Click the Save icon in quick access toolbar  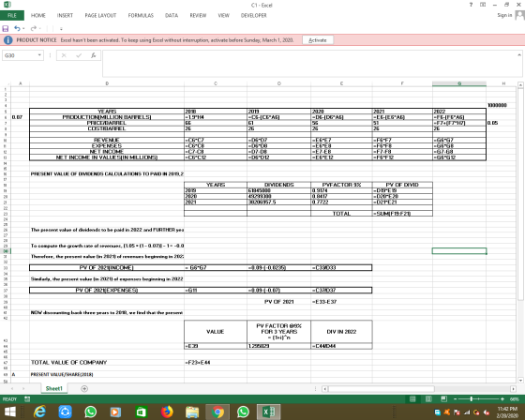tap(6, 29)
